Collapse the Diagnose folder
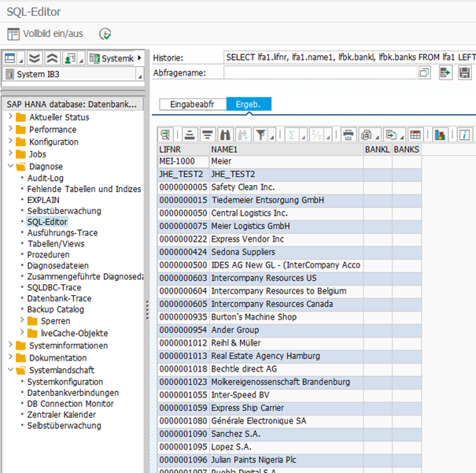Screen dimensions: 476x473 pos(11,167)
